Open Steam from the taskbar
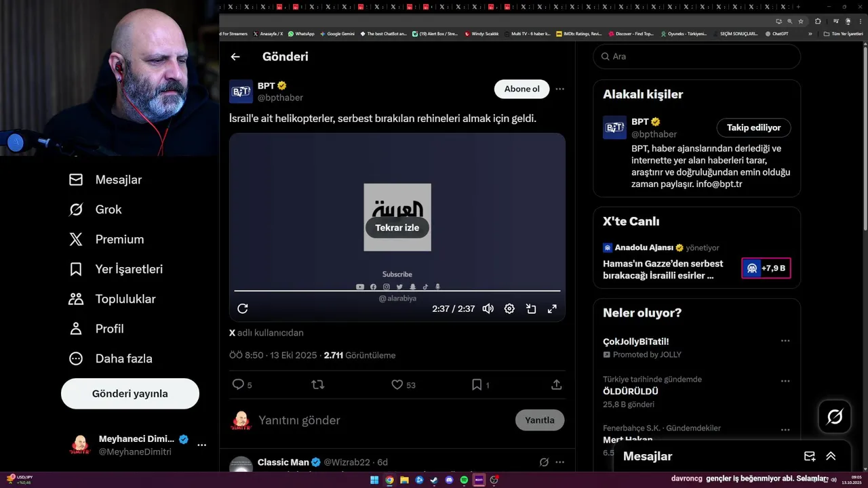This screenshot has height=488, width=868. click(x=434, y=480)
